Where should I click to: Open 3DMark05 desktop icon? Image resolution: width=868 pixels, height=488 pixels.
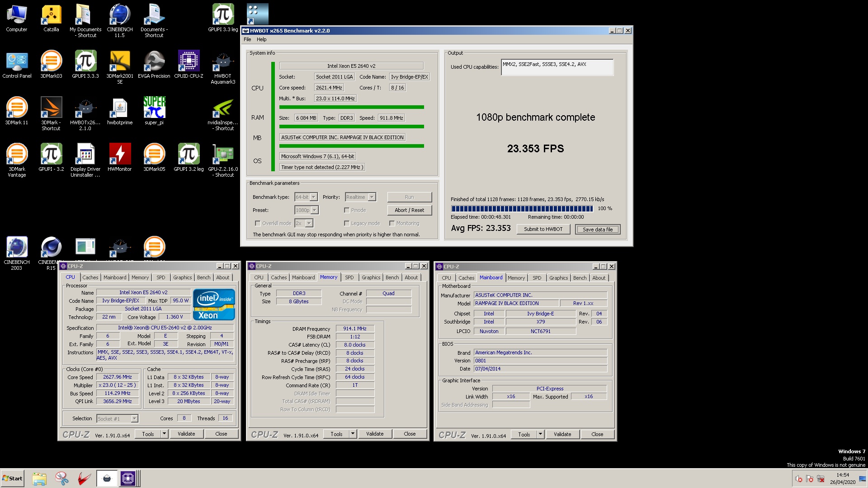154,157
